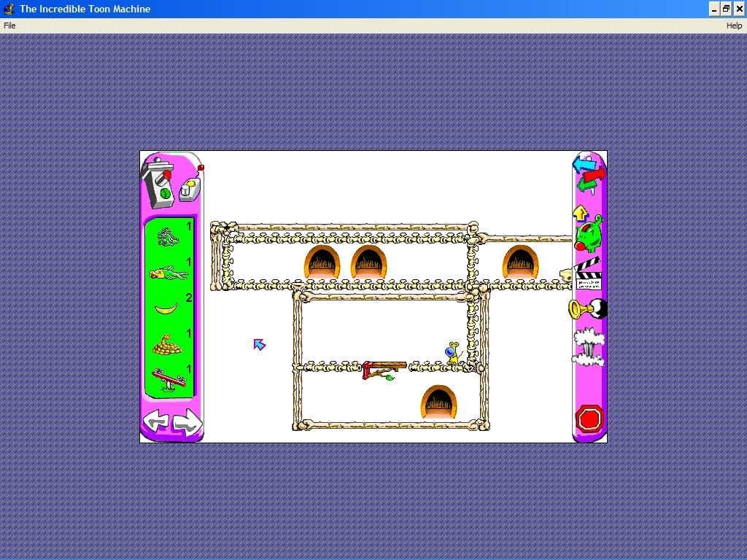Go to next parts page arrow

[187, 421]
